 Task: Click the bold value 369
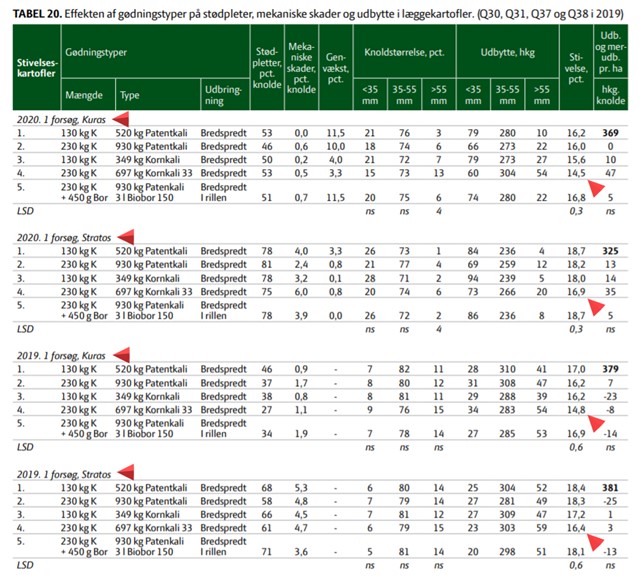pyautogui.click(x=611, y=133)
